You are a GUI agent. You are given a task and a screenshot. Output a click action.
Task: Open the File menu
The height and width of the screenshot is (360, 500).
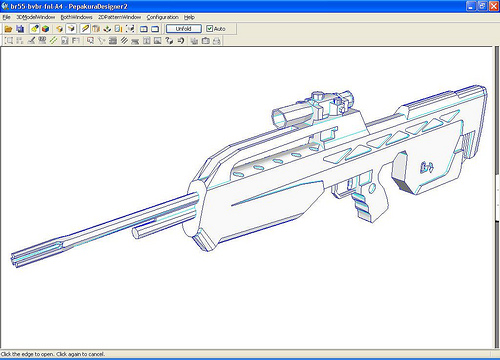click(x=6, y=17)
